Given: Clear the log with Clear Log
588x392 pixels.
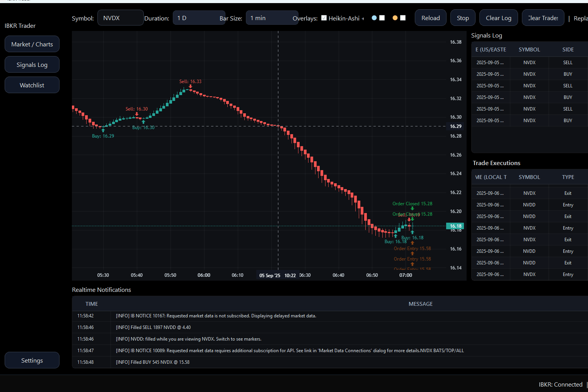Looking at the screenshot, I should click(x=498, y=17).
